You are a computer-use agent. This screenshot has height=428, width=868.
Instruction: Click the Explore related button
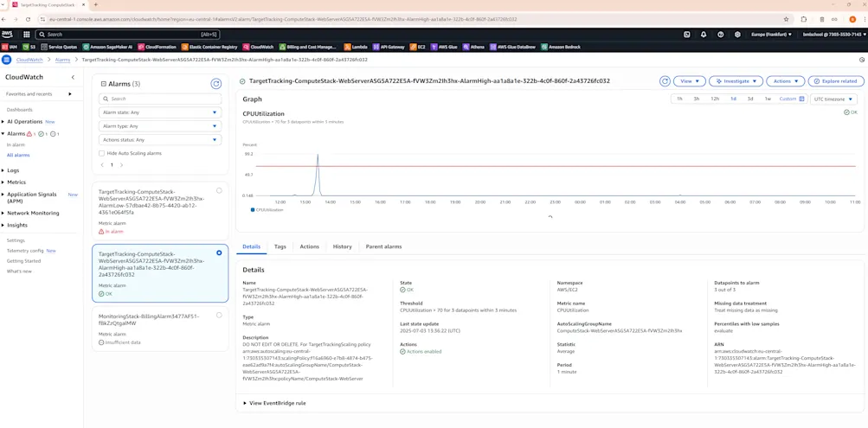point(836,81)
